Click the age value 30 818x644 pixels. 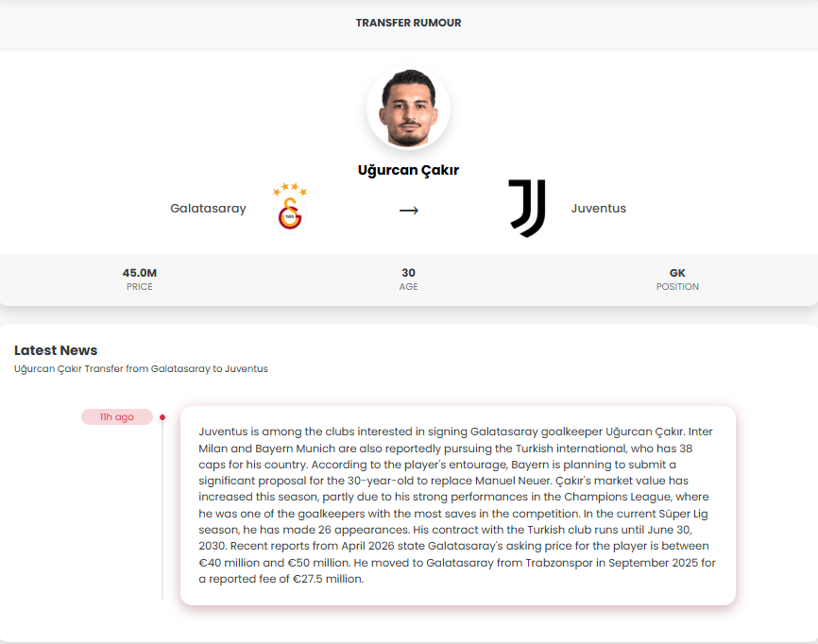408,273
